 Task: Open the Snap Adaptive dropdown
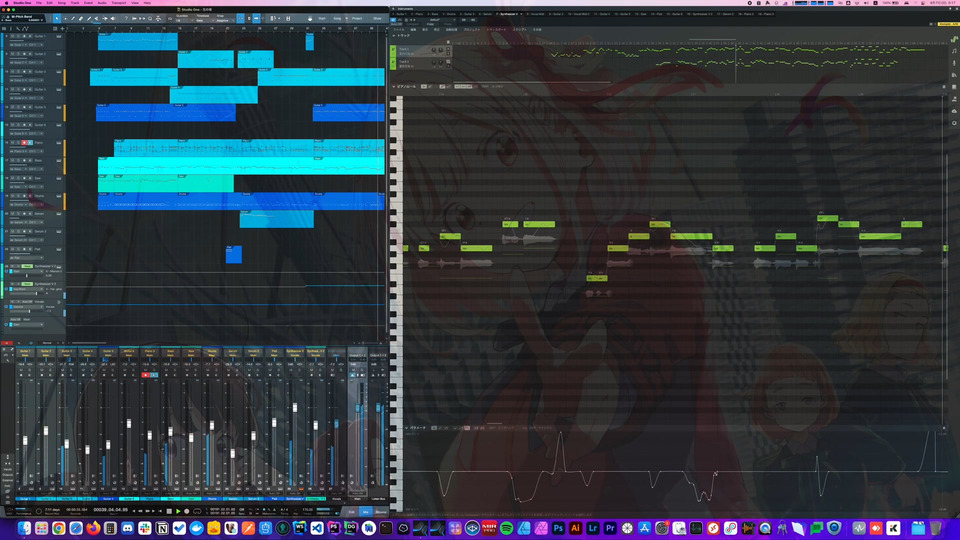pyautogui.click(x=223, y=20)
